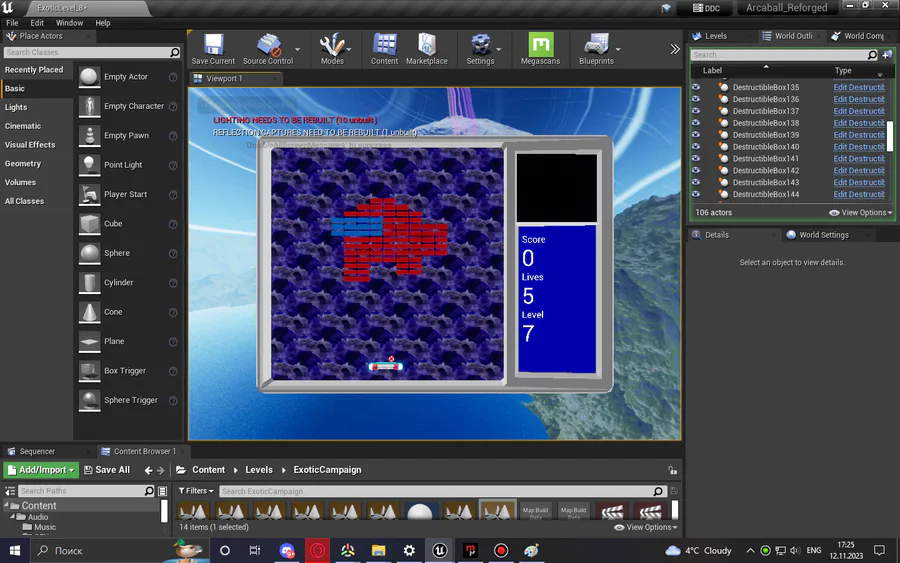Toggle visibility of DestructibleBox138

(x=696, y=123)
